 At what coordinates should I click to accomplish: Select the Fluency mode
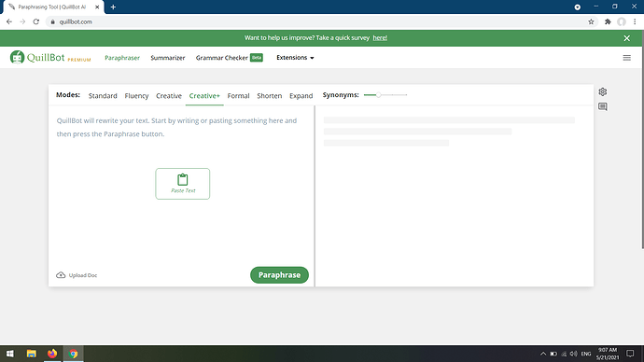(x=136, y=95)
